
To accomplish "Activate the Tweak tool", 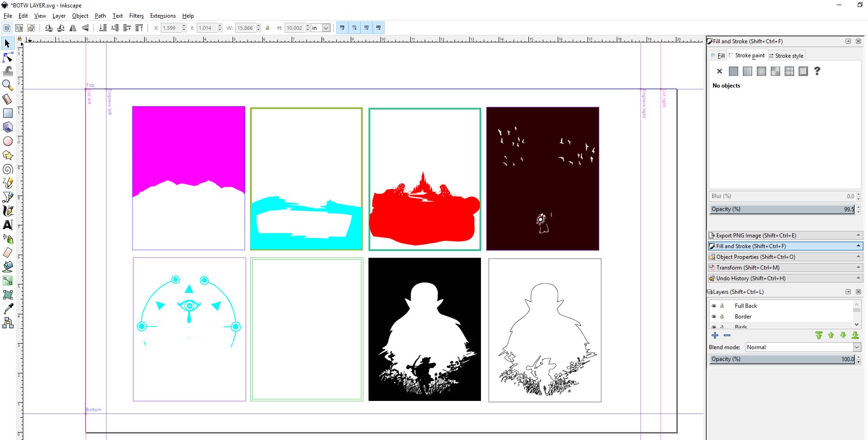I will click(x=7, y=71).
